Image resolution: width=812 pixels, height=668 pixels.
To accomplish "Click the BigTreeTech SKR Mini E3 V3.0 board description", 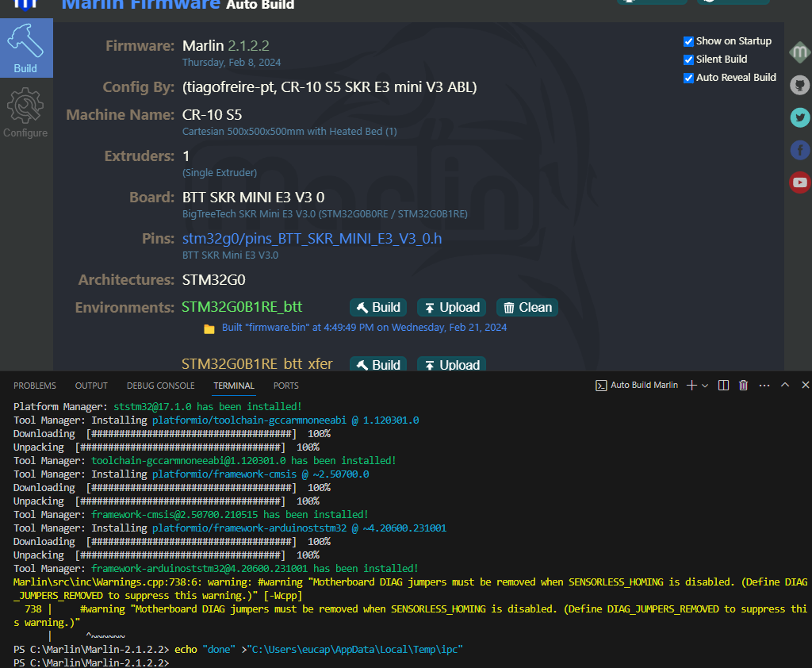I will pos(324,214).
